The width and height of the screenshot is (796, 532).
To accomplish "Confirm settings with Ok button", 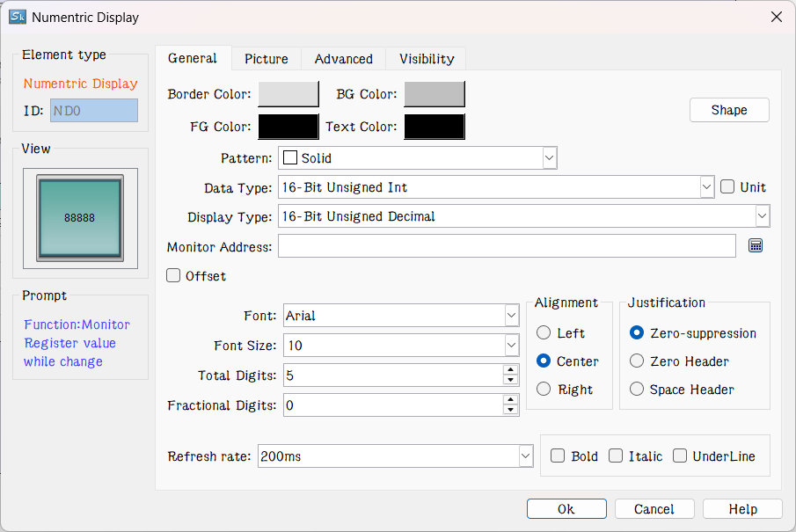I will click(566, 509).
